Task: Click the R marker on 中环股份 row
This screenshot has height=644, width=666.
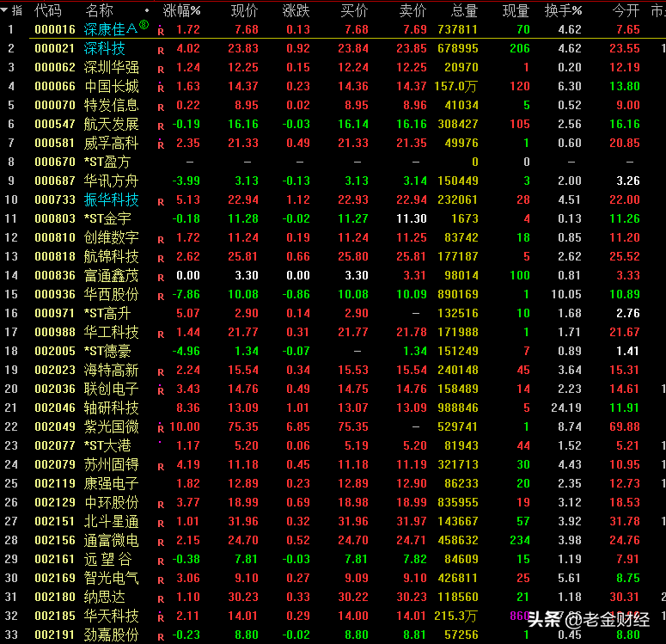Action: click(x=161, y=505)
